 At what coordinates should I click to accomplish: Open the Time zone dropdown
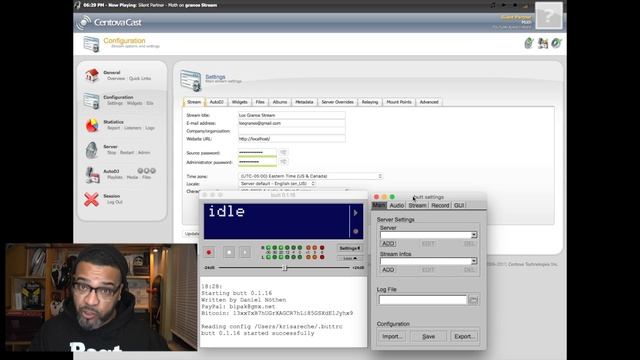click(310, 176)
